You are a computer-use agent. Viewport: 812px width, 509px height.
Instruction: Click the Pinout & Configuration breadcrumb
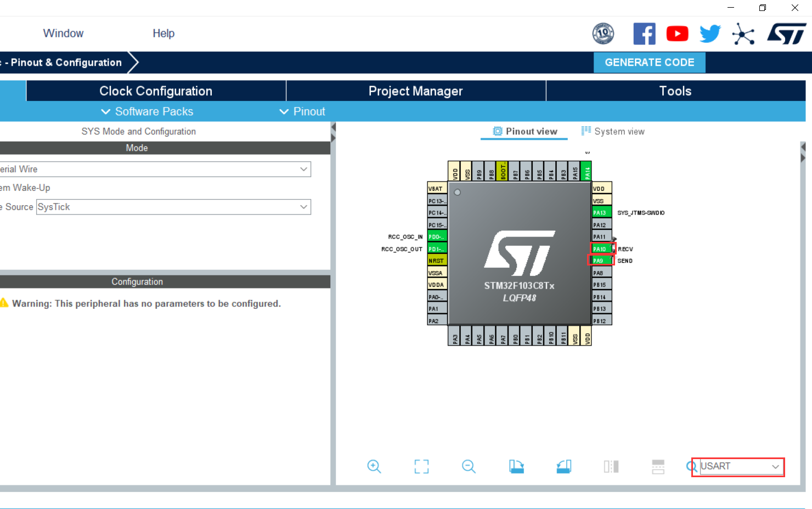tap(66, 63)
